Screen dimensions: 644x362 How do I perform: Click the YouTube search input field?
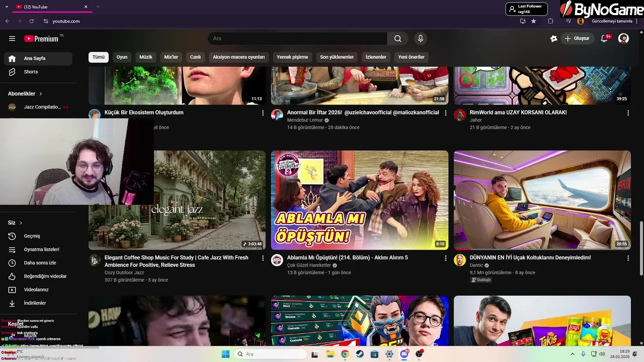[x=297, y=39]
